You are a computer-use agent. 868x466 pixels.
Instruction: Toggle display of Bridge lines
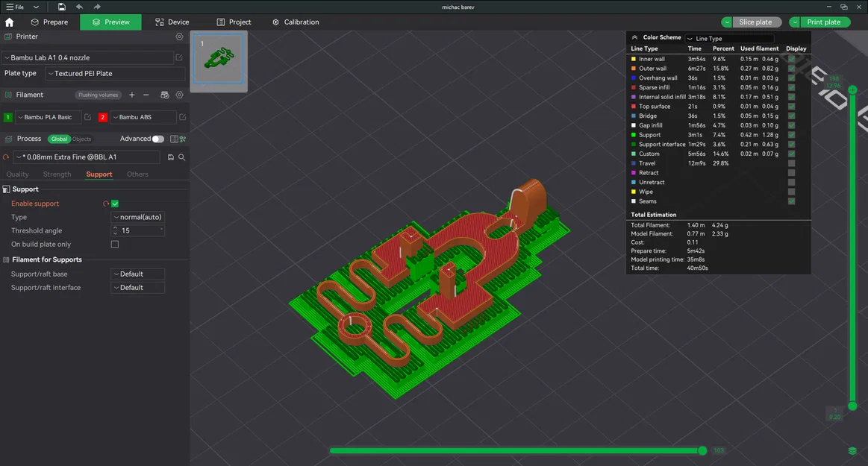coord(792,116)
